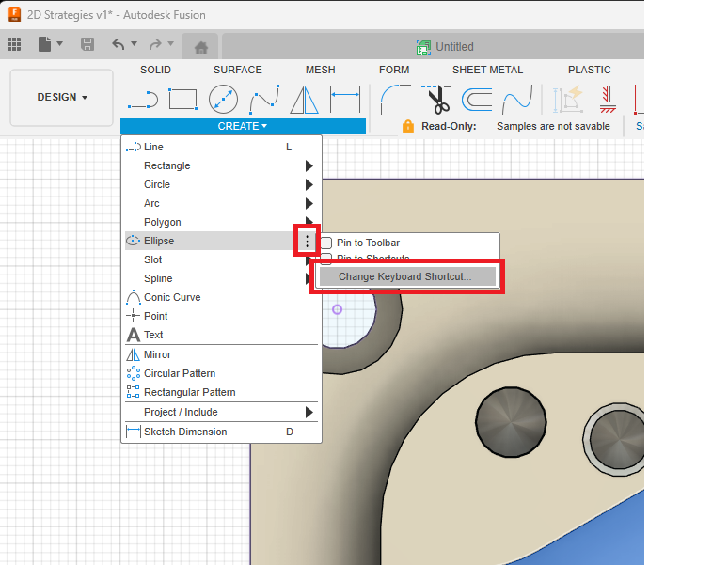728x565 pixels.
Task: Choose Mirror from the Create menu
Action: 221,354
